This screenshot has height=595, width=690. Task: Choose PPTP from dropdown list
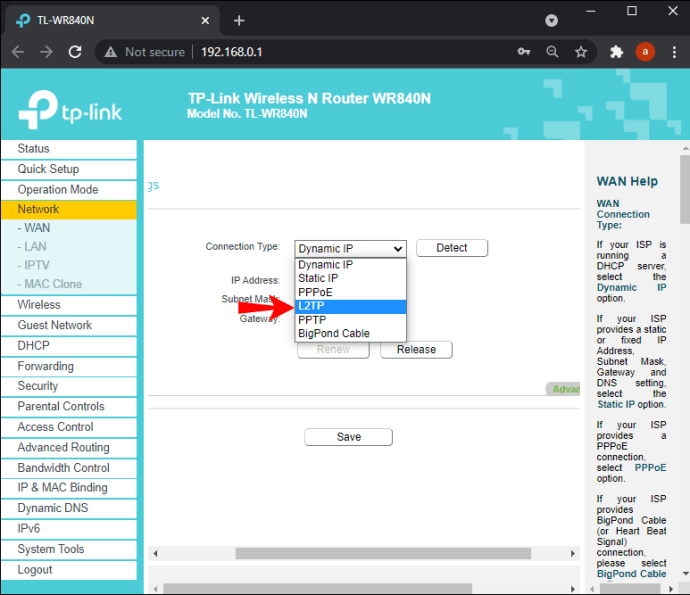350,320
